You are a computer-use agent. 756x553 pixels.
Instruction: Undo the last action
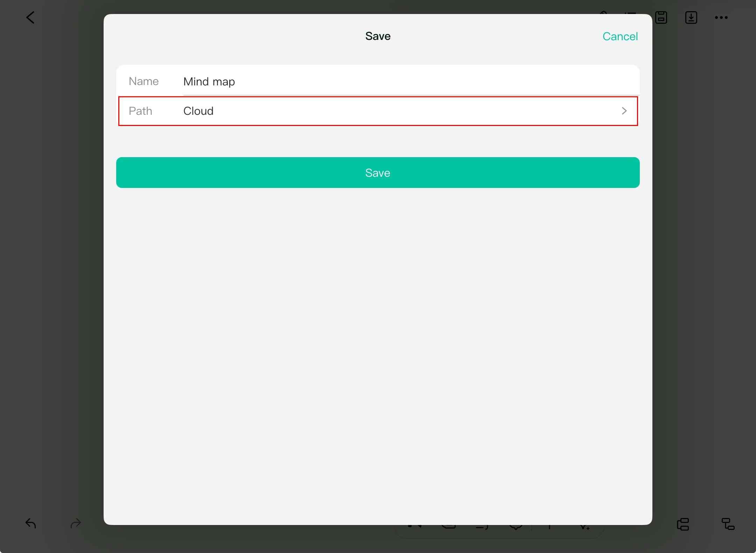(x=31, y=523)
